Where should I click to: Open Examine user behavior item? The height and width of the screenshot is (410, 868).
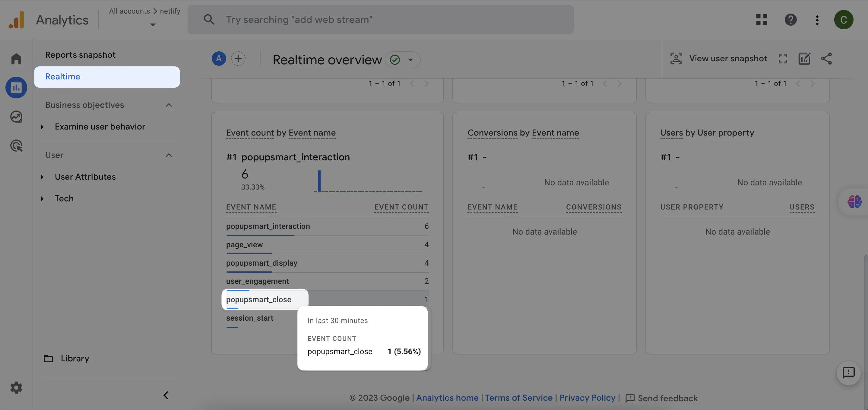[x=100, y=127]
